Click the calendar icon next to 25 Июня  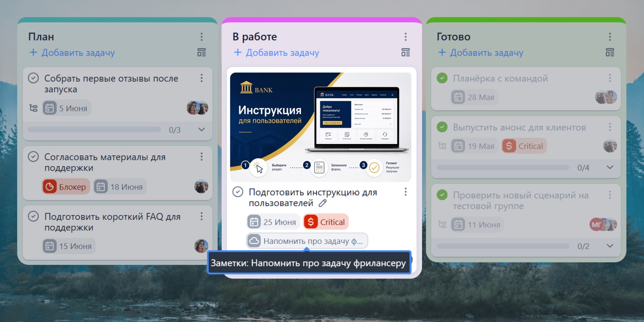(x=254, y=222)
